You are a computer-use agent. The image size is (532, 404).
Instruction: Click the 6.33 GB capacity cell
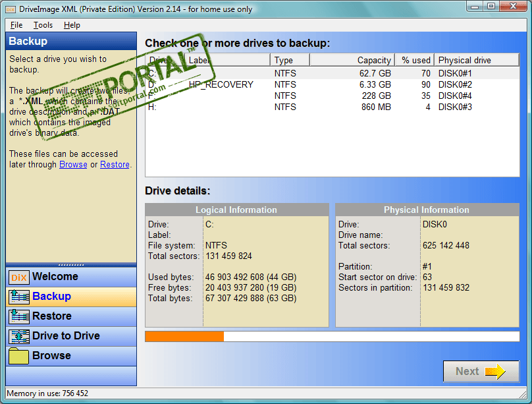(375, 84)
